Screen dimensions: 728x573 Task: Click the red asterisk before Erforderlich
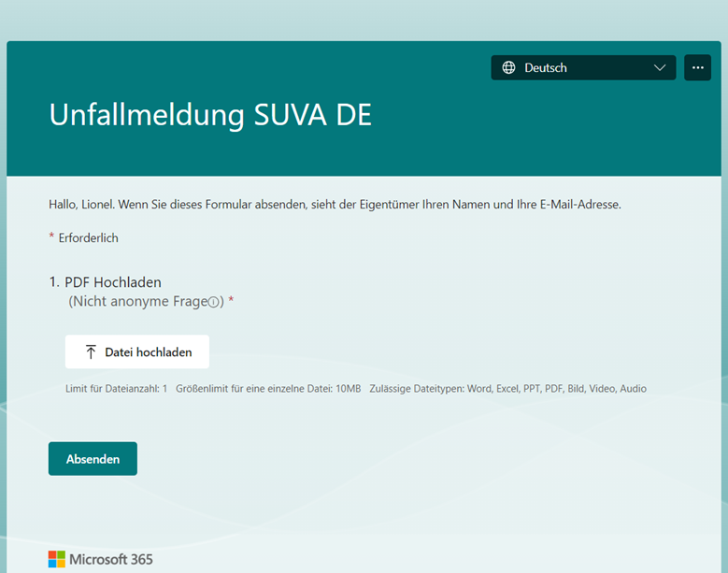click(51, 237)
